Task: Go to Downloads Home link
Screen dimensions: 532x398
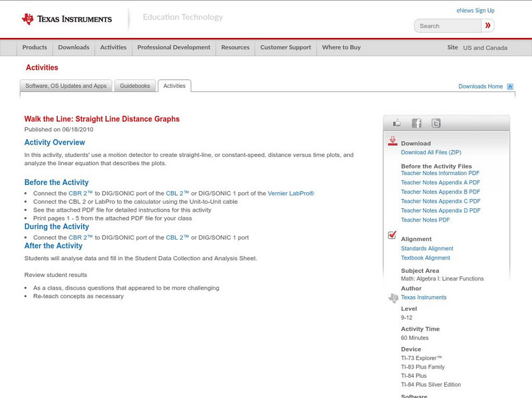Action: (480, 87)
